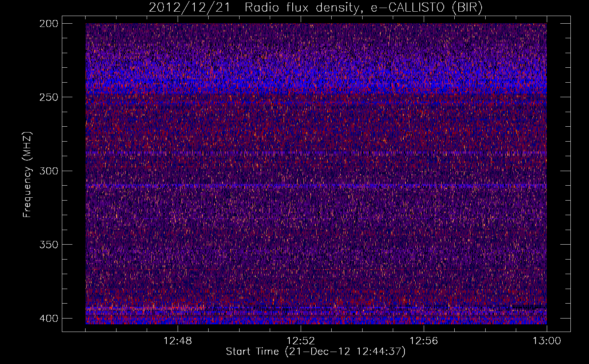This screenshot has width=589, height=364.
Task: Click the 13:00 time tick label
Action: [x=547, y=341]
